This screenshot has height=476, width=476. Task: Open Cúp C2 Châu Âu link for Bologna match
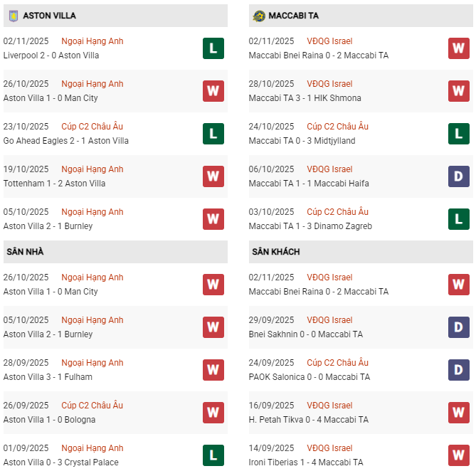[x=92, y=406]
